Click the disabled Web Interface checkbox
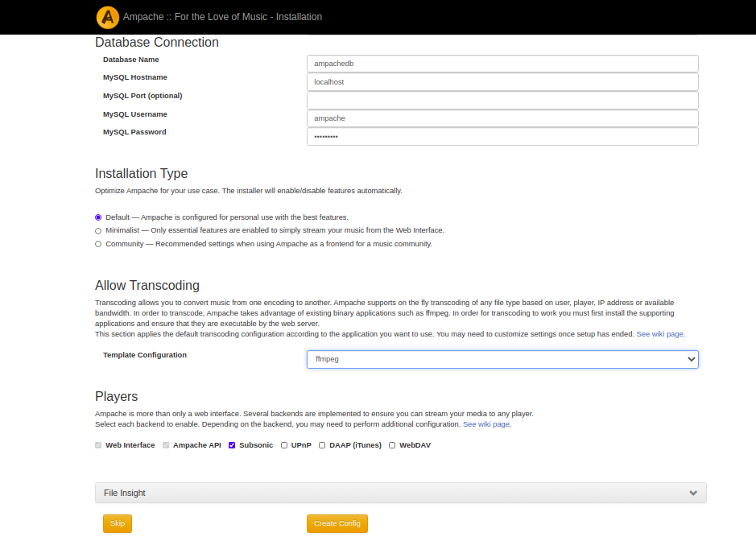Viewport: 756px width, 537px height. 98,445
